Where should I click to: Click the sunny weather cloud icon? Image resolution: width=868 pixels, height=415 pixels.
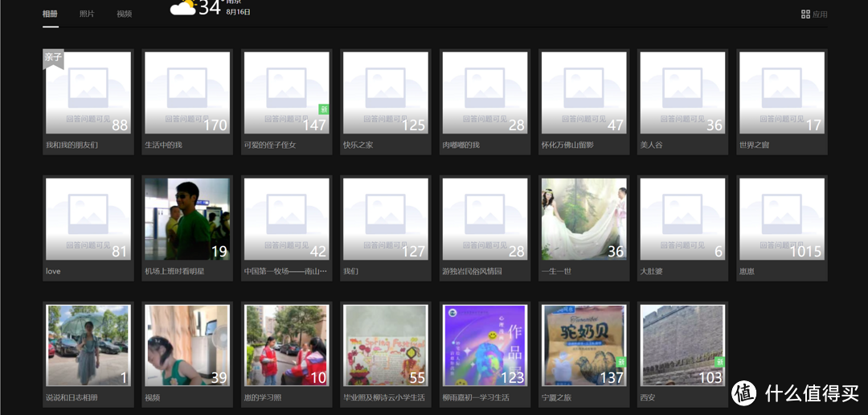tap(182, 8)
